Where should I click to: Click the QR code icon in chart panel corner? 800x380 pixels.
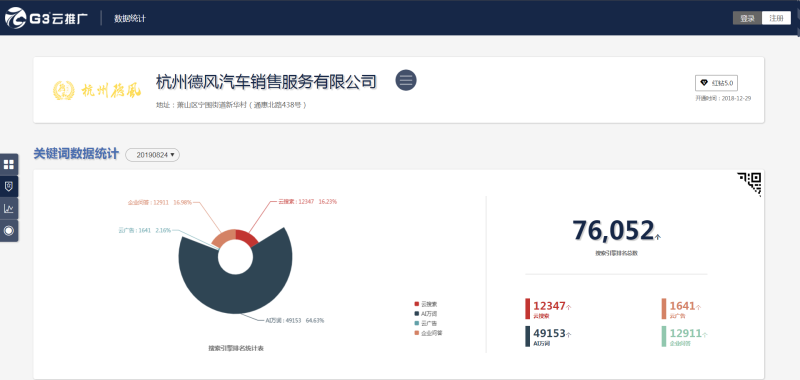[750, 183]
